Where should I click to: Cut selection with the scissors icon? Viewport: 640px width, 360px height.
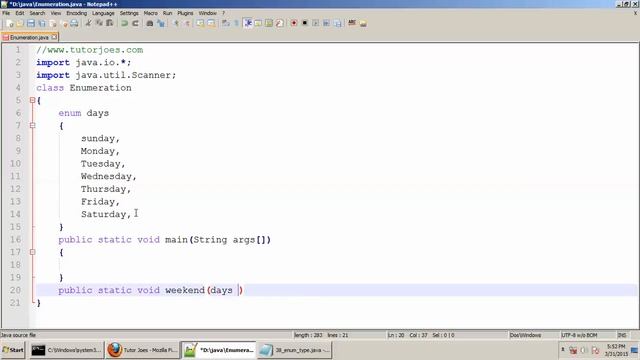(x=88, y=23)
